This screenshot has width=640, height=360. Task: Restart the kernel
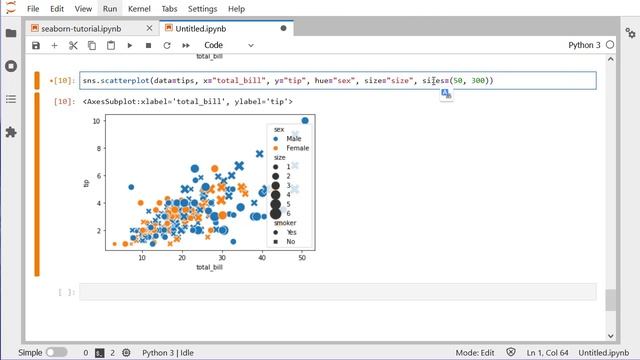[x=167, y=45]
